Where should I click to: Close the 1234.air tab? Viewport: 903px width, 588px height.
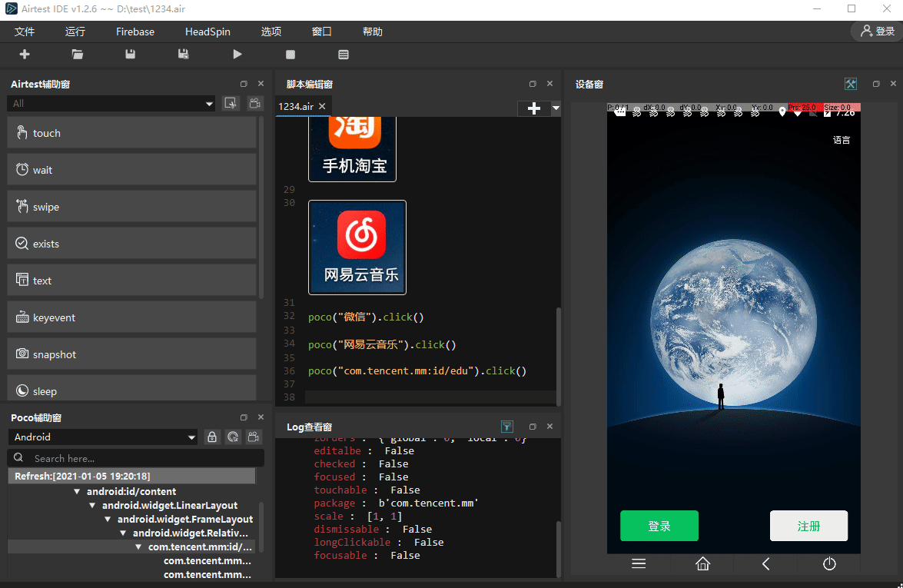click(x=323, y=107)
